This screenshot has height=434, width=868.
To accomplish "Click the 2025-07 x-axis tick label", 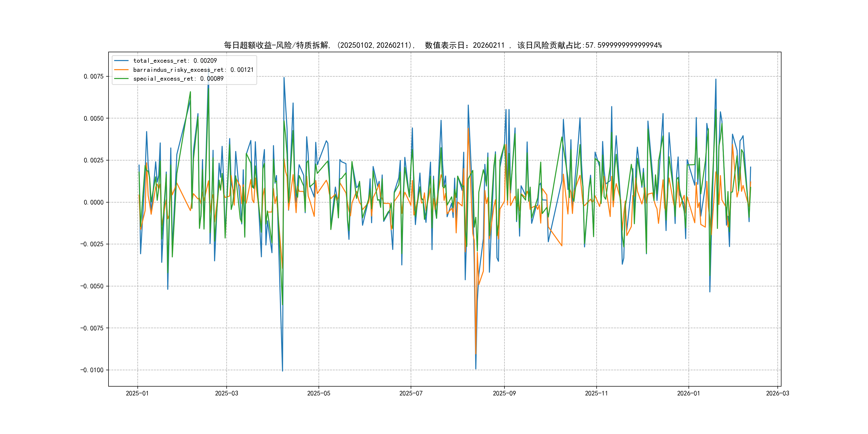I will [x=411, y=393].
